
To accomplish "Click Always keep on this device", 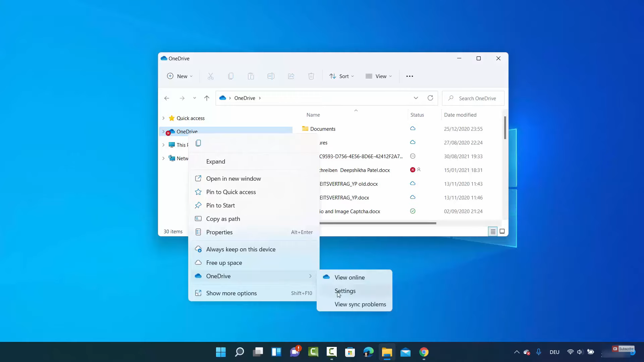I will [x=241, y=249].
